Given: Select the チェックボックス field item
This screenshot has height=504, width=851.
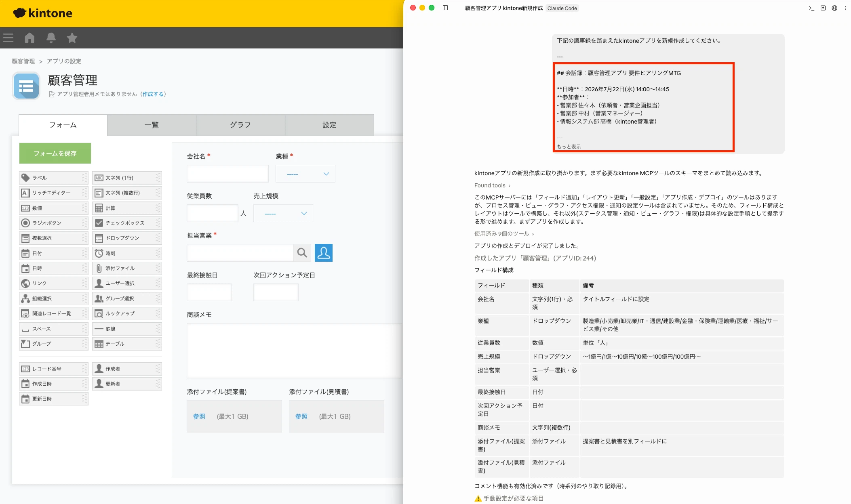Looking at the screenshot, I should (127, 223).
